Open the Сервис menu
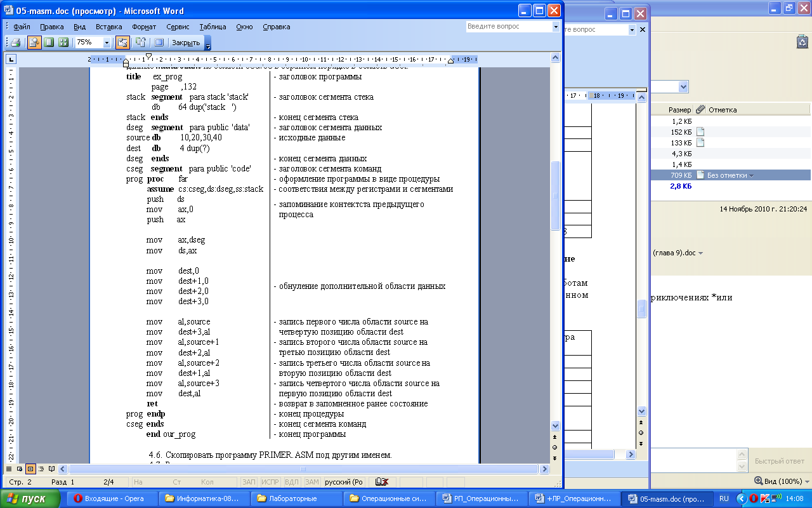The height and width of the screenshot is (508, 812). 178,27
